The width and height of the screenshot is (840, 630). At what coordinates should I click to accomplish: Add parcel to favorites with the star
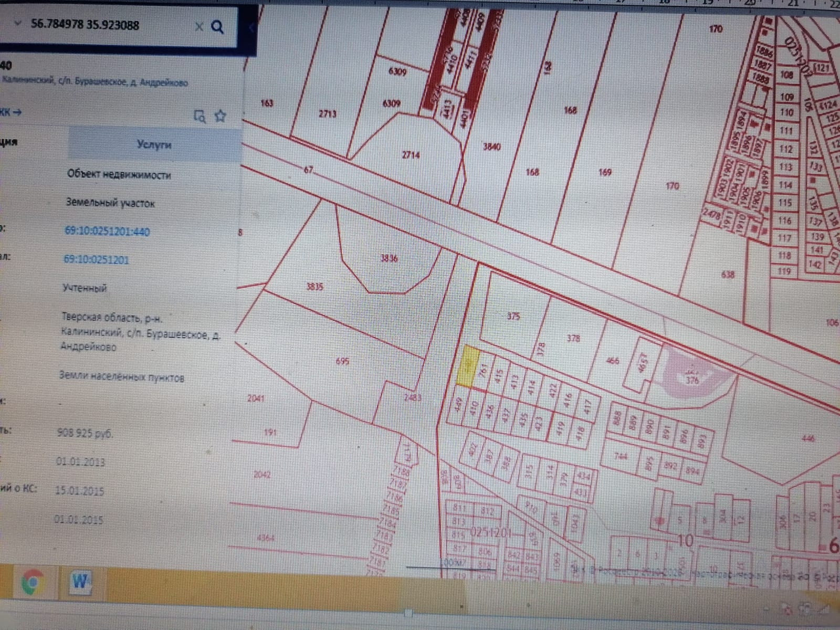(220, 116)
